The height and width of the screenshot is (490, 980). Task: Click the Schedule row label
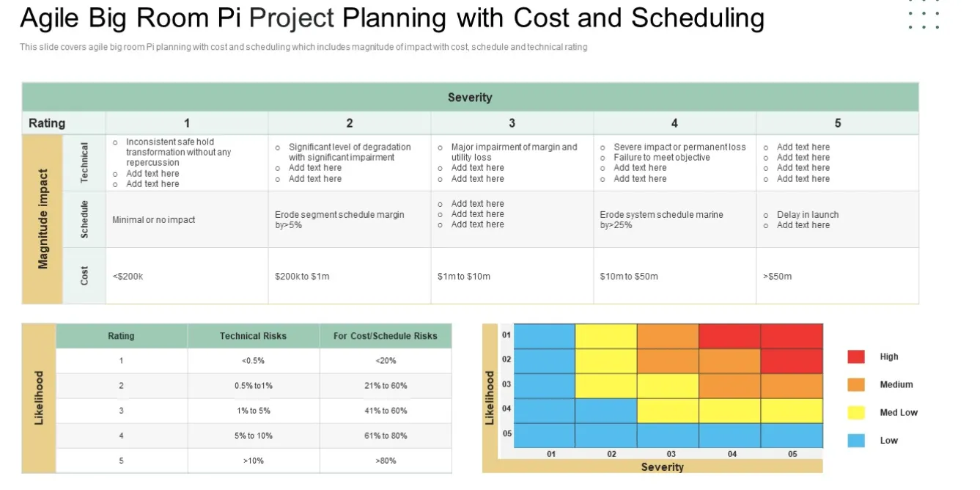point(84,219)
